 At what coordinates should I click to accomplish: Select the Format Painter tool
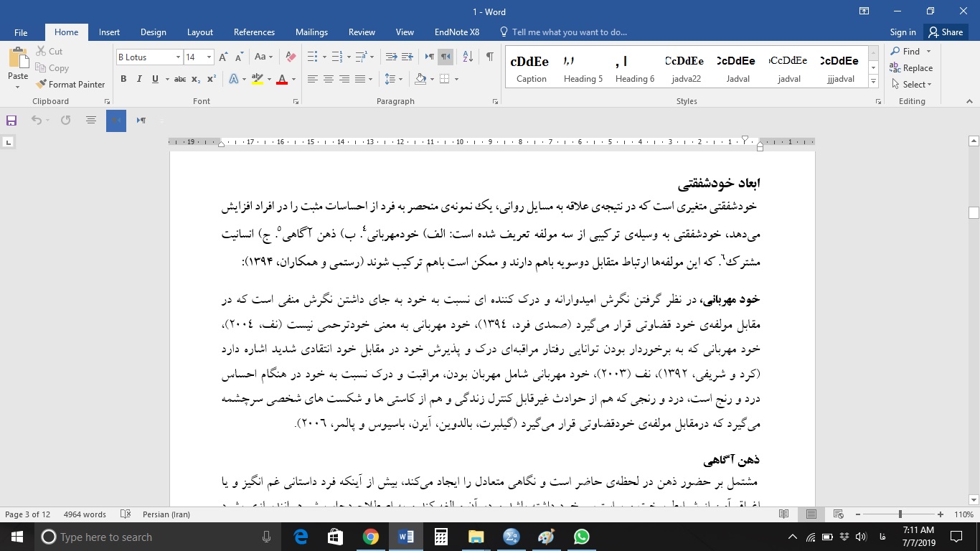71,84
